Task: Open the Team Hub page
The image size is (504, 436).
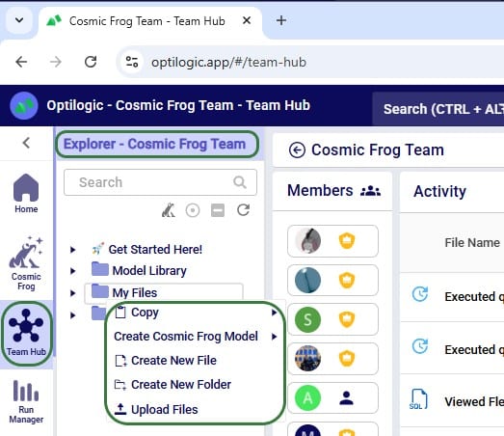Action: (x=26, y=334)
